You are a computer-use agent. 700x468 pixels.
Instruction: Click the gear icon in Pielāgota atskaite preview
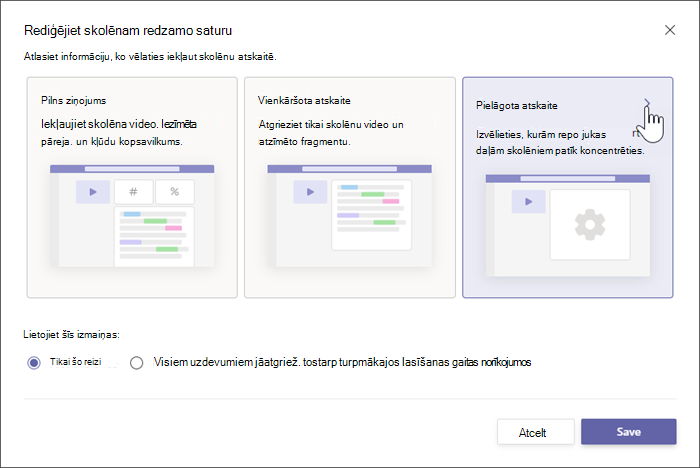tap(590, 225)
